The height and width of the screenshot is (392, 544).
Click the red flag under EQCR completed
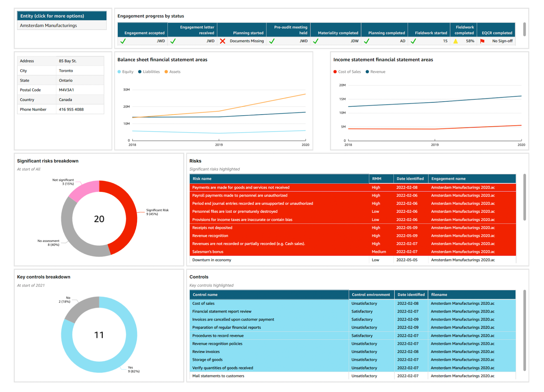pos(482,41)
